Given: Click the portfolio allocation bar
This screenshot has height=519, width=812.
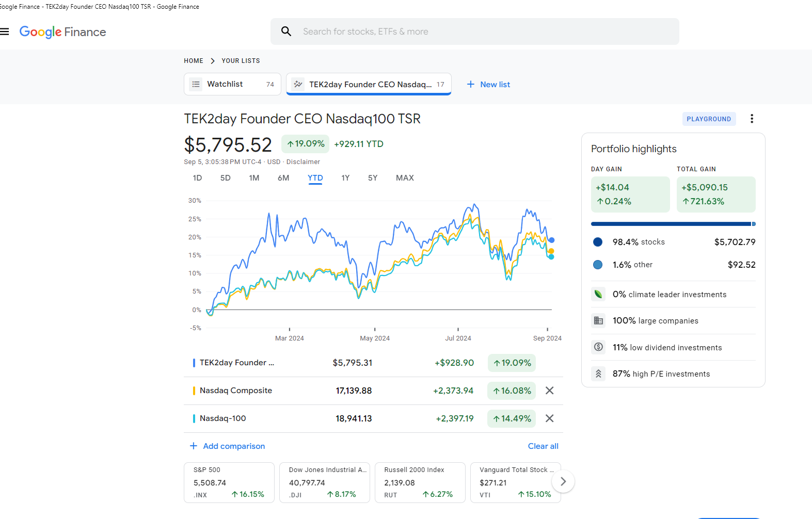Looking at the screenshot, I should pyautogui.click(x=673, y=224).
